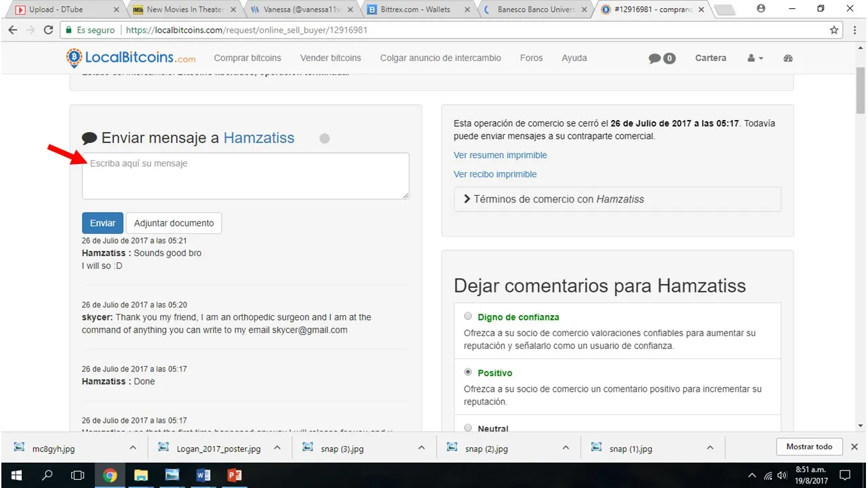
Task: Select the Digno de confianza radio button
Action: point(468,316)
